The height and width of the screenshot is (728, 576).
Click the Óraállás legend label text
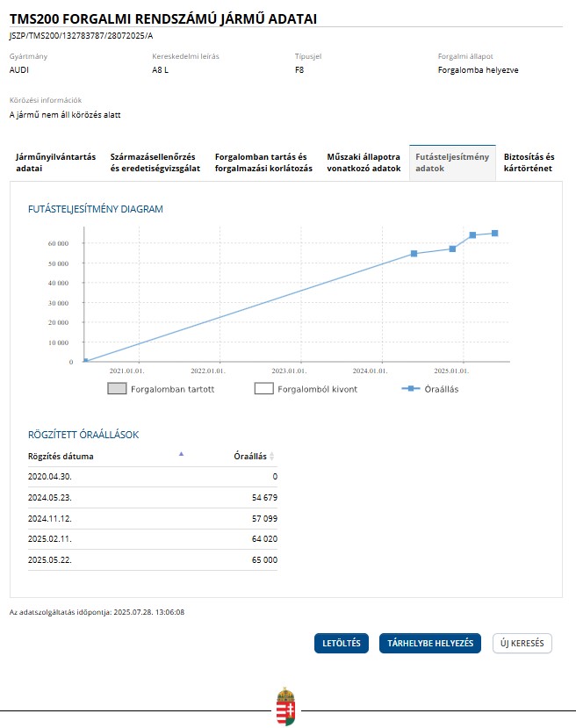pyautogui.click(x=442, y=389)
